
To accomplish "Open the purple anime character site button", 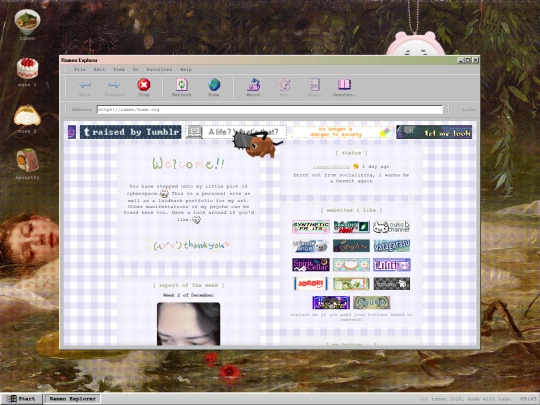I will pos(331,303).
